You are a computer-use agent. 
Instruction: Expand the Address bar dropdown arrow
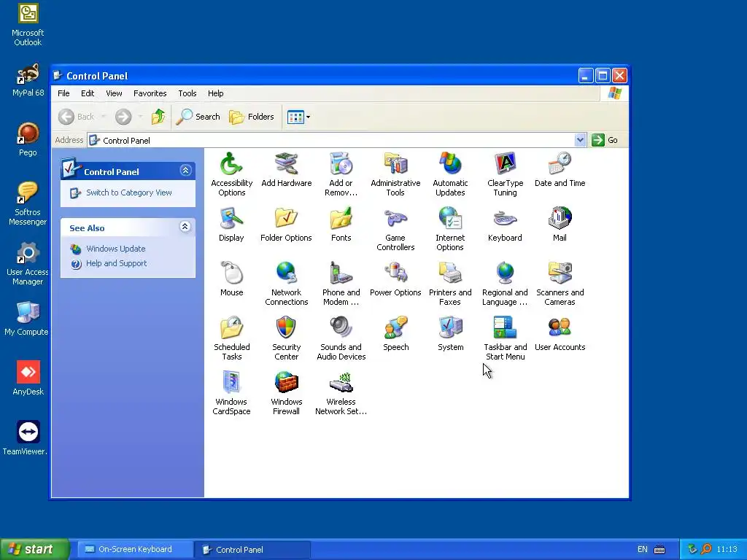tap(580, 140)
